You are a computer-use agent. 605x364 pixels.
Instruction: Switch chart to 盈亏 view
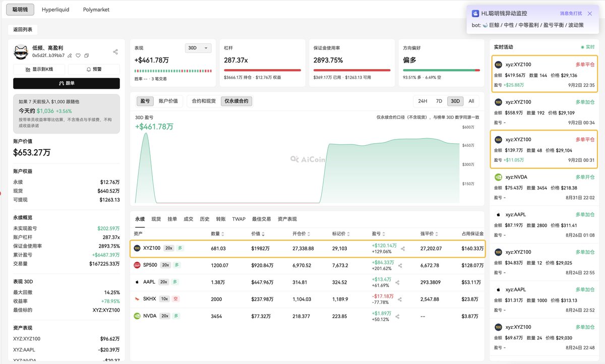(145, 101)
